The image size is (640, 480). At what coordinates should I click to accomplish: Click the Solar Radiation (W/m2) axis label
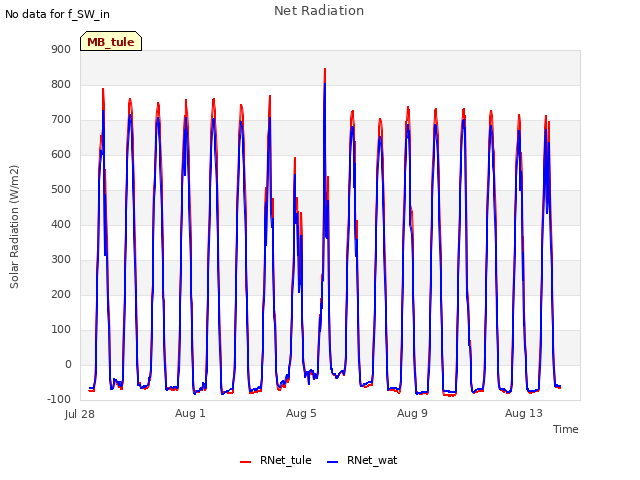tap(14, 227)
